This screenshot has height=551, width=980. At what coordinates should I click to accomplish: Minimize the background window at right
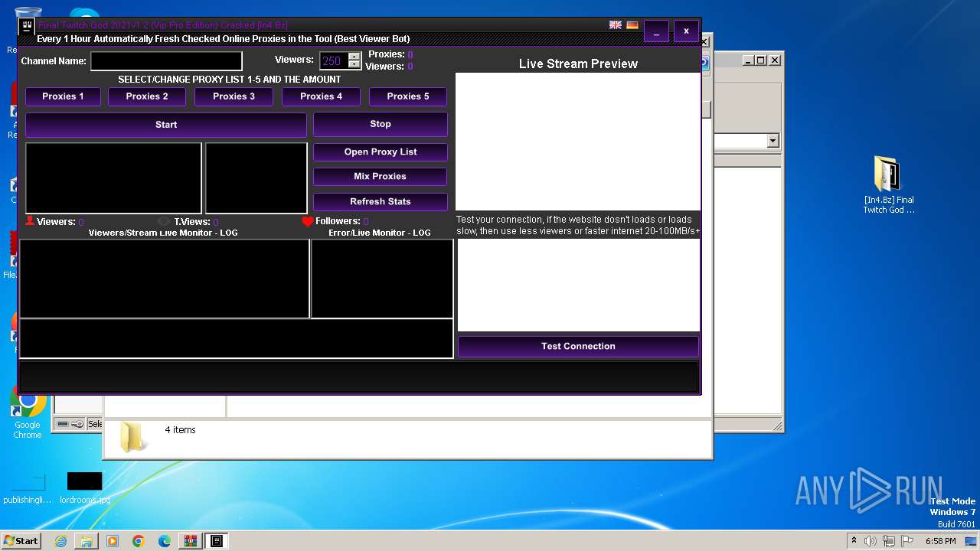[x=748, y=60]
